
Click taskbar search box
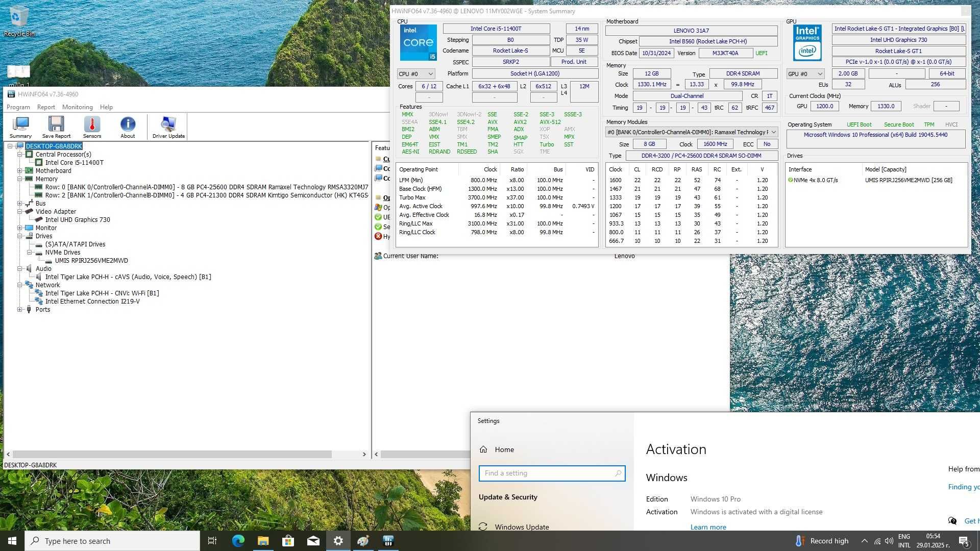point(112,541)
